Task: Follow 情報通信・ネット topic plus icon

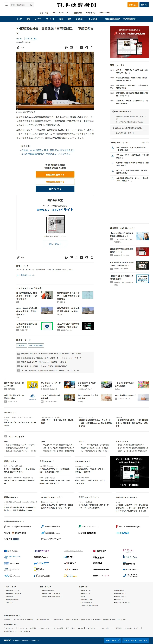Action: [18, 275]
